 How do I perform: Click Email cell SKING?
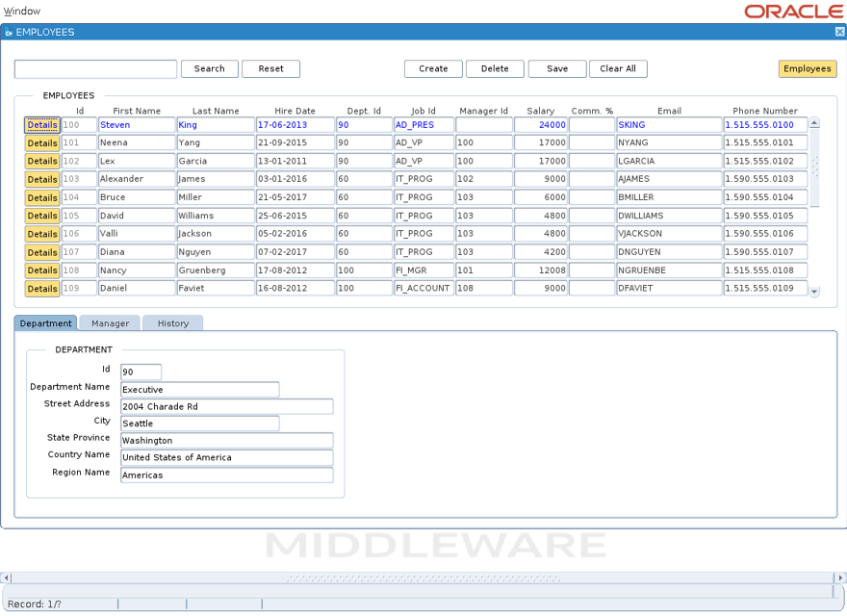(x=669, y=125)
